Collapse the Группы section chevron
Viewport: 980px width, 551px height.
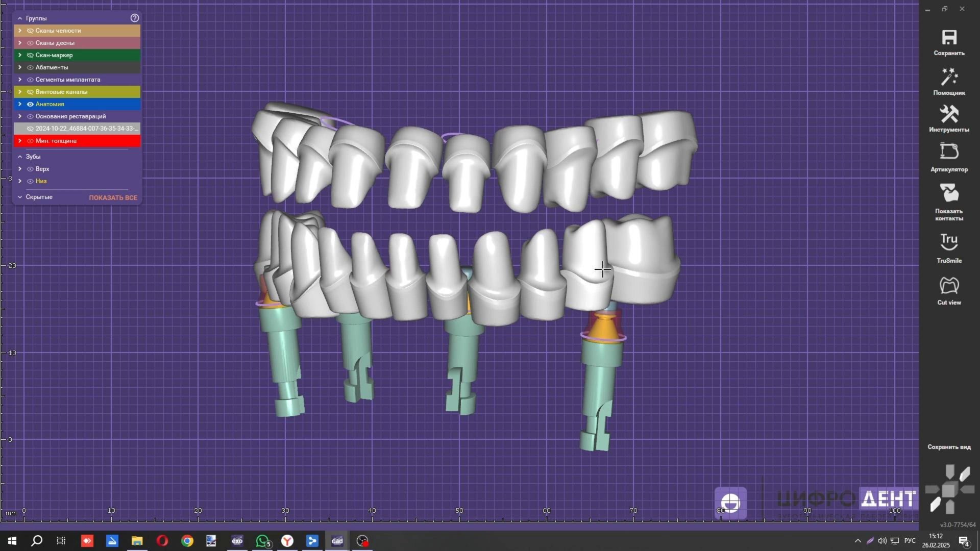[x=20, y=18]
